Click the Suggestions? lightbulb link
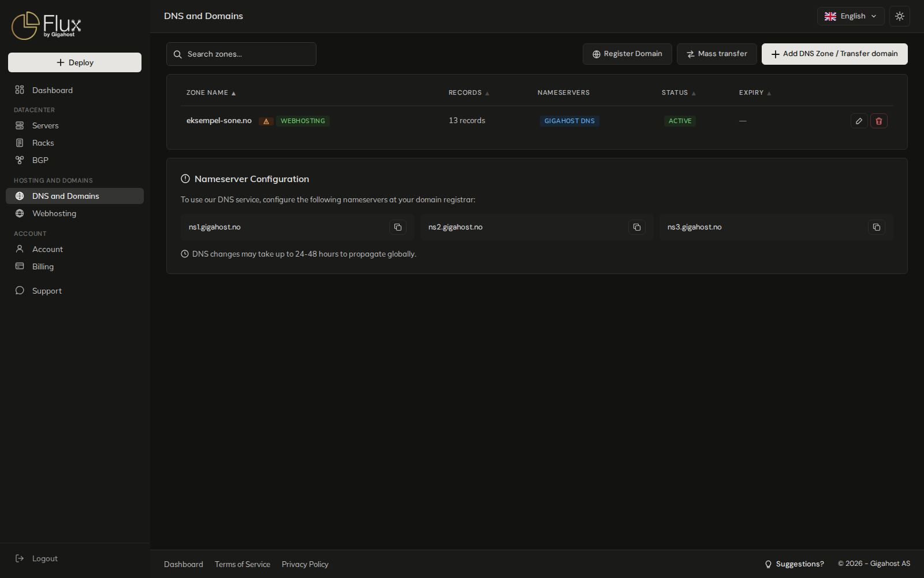 [794, 564]
